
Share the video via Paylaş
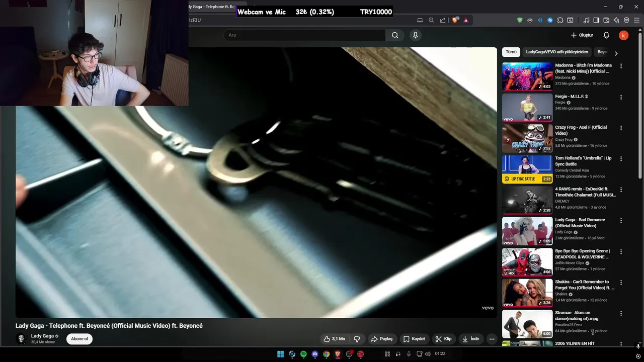point(382,339)
